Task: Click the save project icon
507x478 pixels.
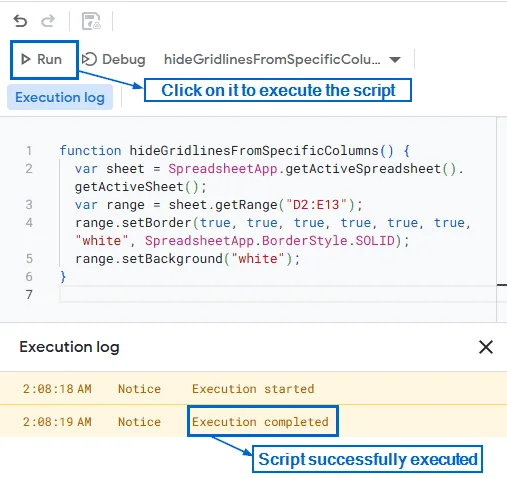Action: pyautogui.click(x=91, y=21)
